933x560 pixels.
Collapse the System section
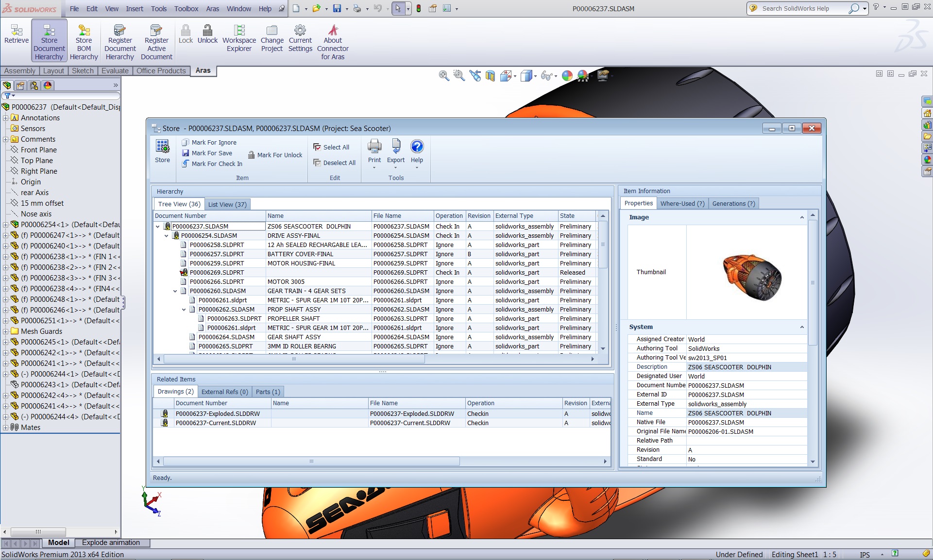pyautogui.click(x=802, y=327)
